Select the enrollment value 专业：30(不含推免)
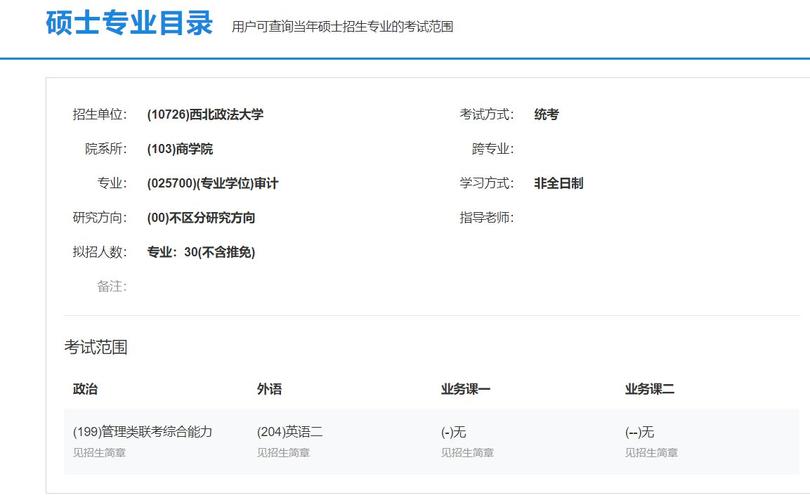Screen dimensions: 810x500 point(201,252)
